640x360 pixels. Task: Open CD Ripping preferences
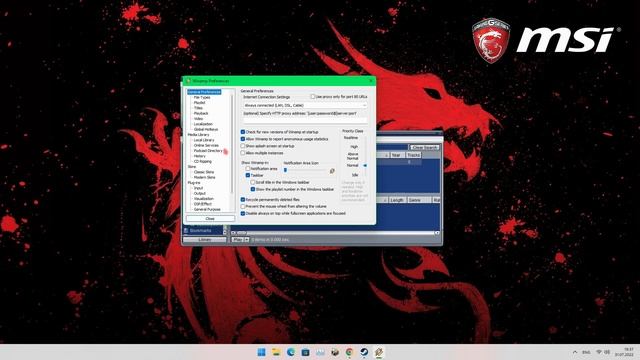tap(202, 161)
